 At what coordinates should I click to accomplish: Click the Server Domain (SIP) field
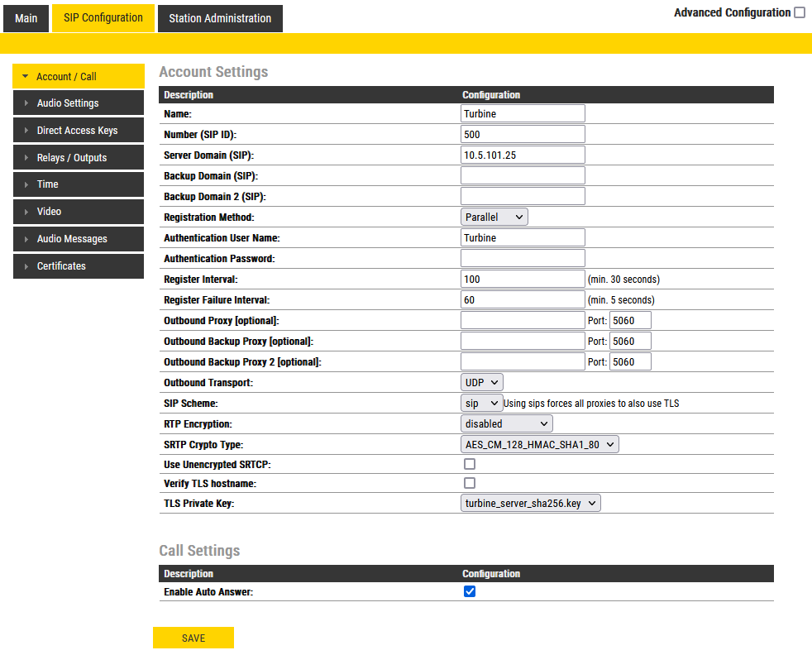pos(523,155)
